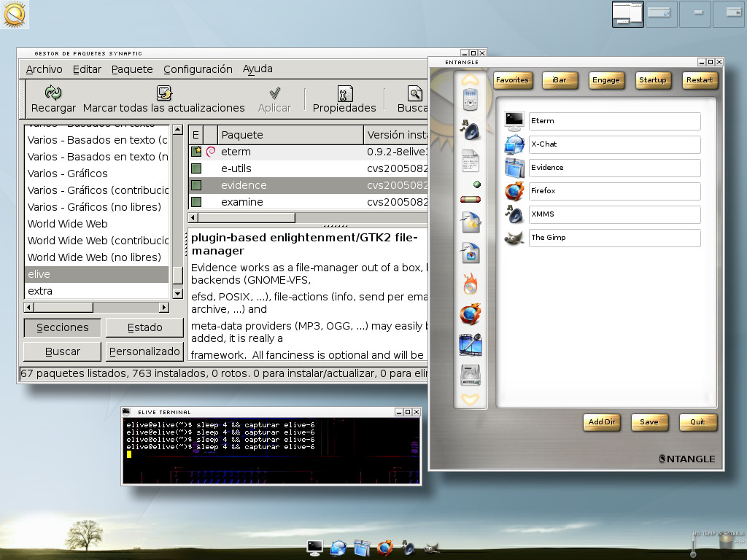The image size is (747, 560).
Task: Launch X-Chat from the desktop dock
Action: click(338, 548)
